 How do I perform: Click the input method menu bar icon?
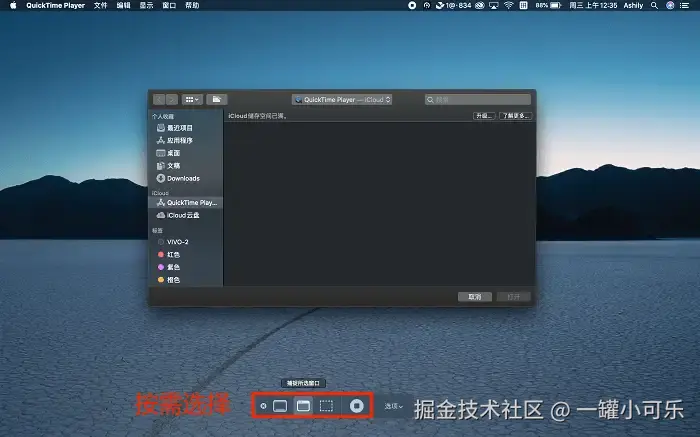[524, 5]
